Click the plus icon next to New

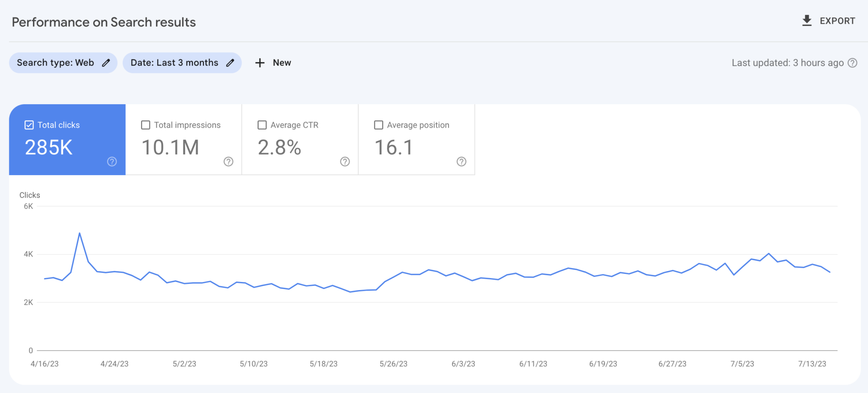[x=259, y=62]
